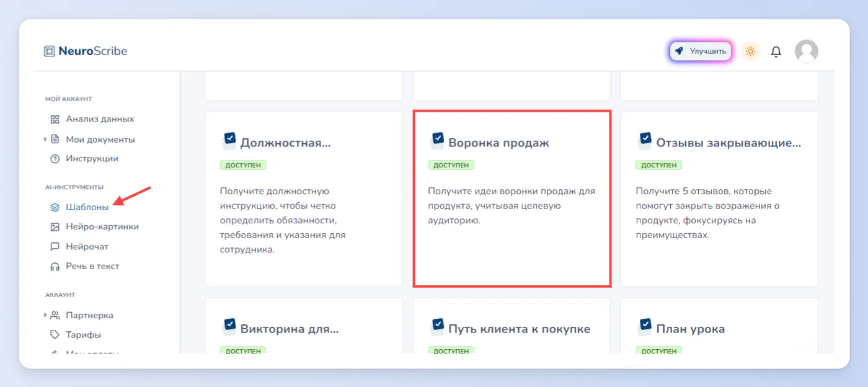Toggle the sun light-theme icon
868x387 pixels.
[x=750, y=51]
